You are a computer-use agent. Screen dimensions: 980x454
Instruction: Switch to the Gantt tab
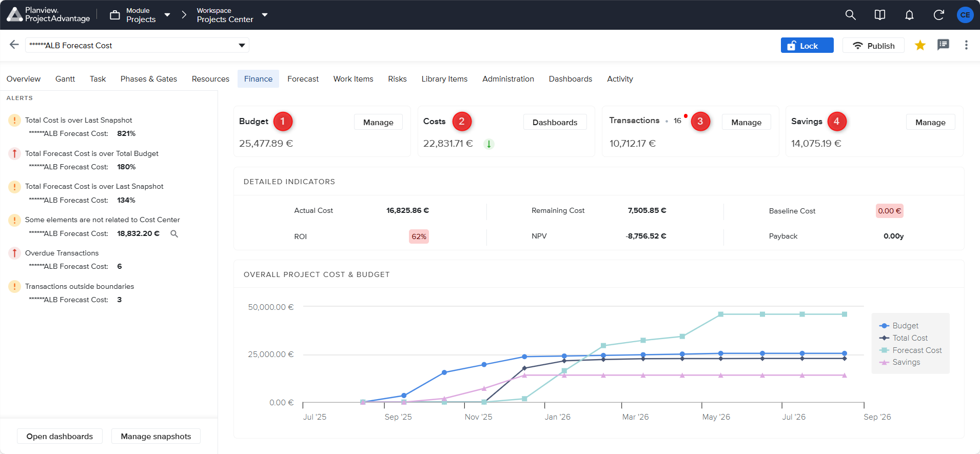click(65, 79)
